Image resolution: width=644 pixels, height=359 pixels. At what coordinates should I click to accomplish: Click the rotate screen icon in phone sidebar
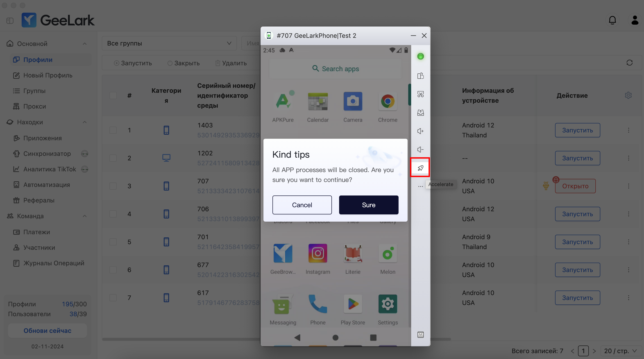pyautogui.click(x=420, y=76)
